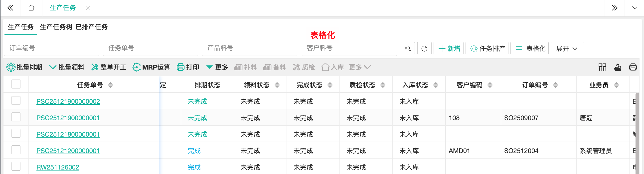
Task: Click the 新增 button
Action: 449,48
